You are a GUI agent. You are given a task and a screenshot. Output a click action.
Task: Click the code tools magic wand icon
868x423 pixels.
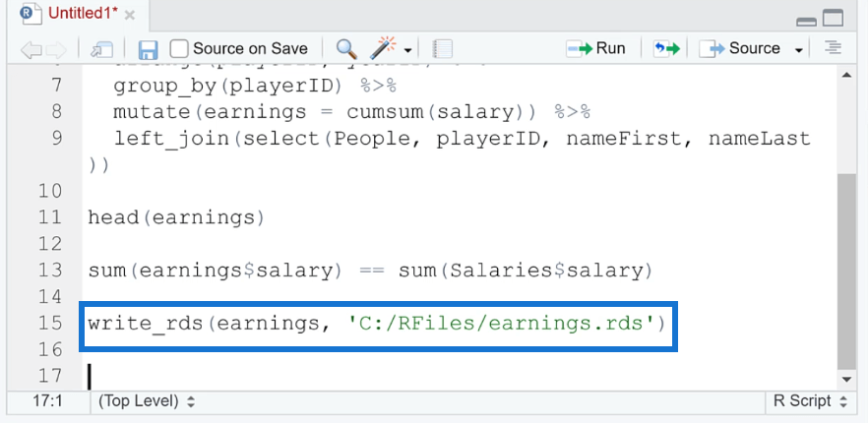click(x=384, y=48)
